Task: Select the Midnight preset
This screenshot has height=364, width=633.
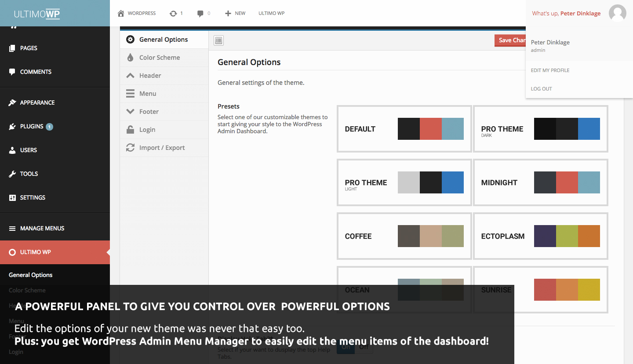Action: point(541,182)
